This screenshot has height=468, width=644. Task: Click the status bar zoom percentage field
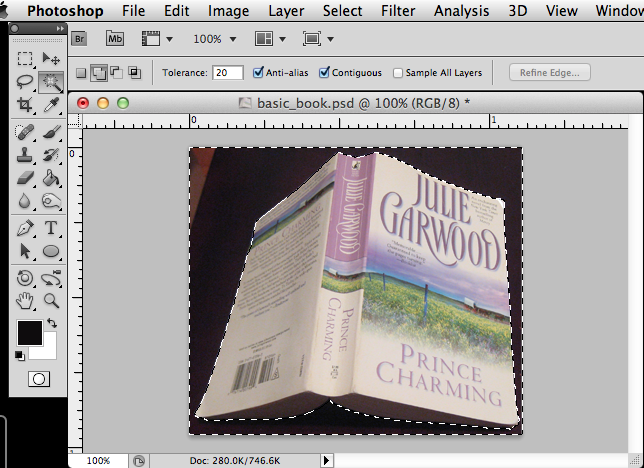[99, 461]
